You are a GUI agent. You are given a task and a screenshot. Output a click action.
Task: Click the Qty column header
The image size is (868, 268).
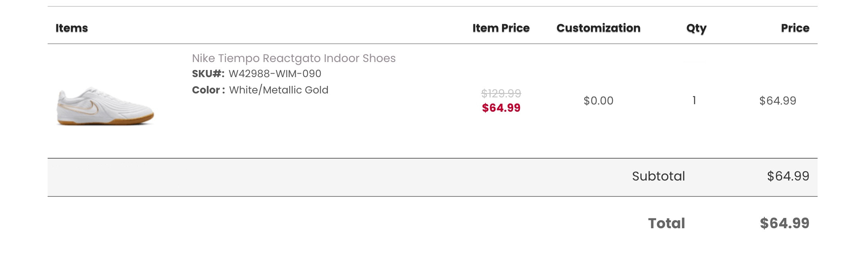(x=696, y=29)
